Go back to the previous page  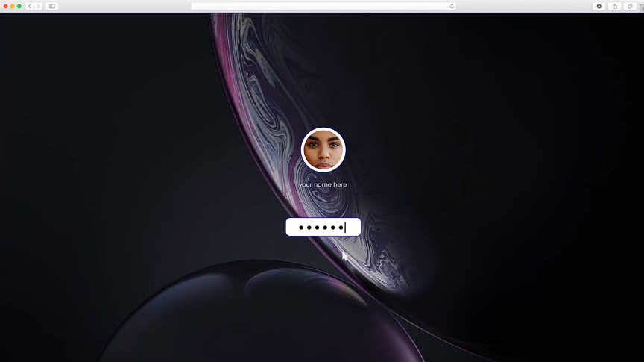pyautogui.click(x=30, y=6)
